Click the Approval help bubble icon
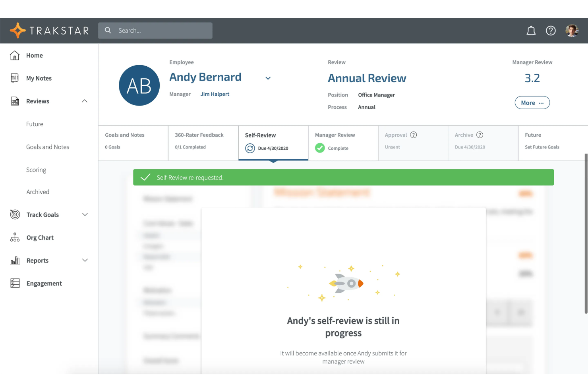 tap(414, 135)
